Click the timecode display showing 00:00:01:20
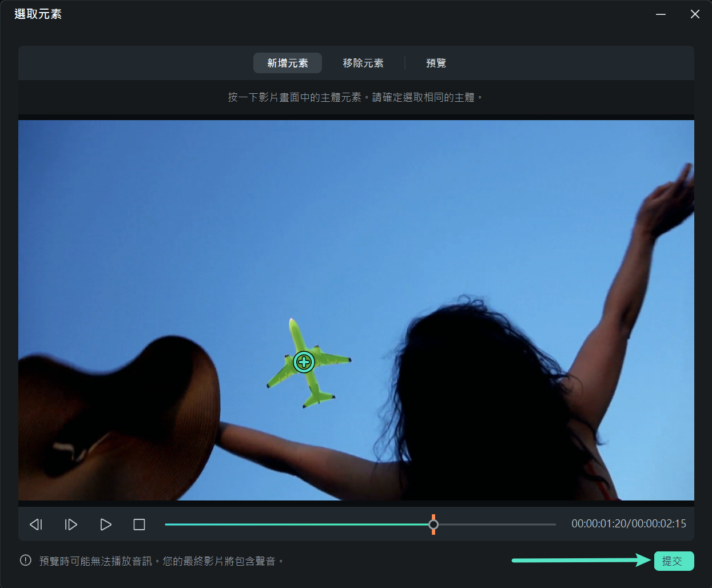The height and width of the screenshot is (588, 712). 628,524
